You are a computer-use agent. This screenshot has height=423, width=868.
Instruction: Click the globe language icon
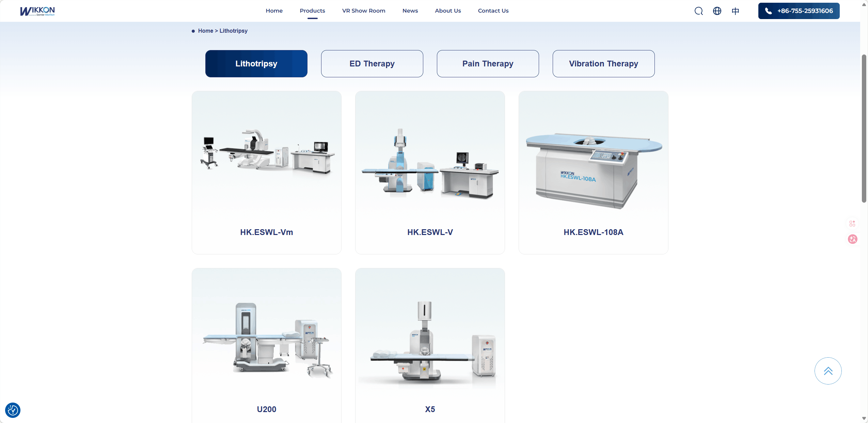tap(717, 11)
